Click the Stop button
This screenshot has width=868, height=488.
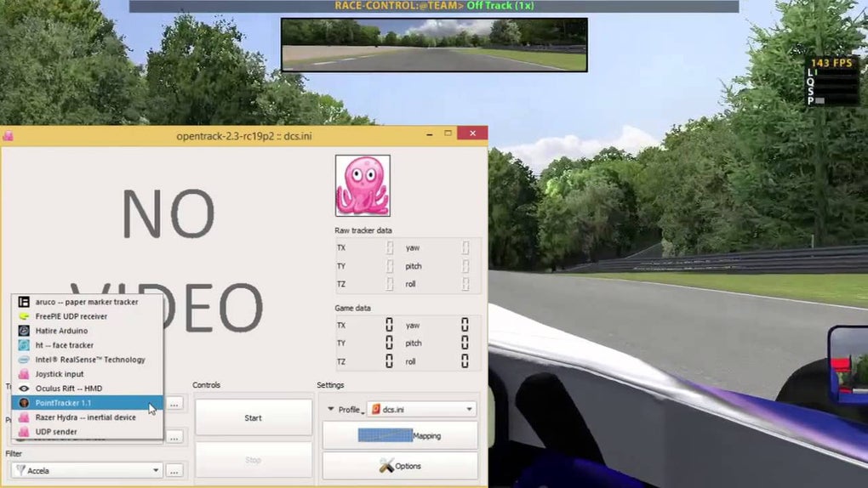[253, 460]
